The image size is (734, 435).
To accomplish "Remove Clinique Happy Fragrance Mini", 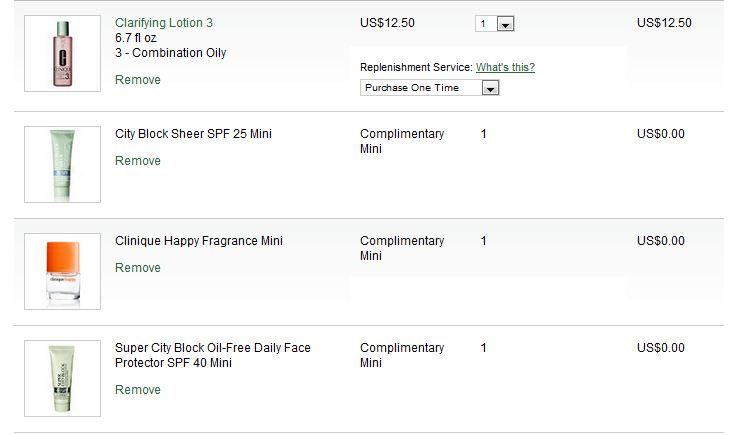I will tap(138, 268).
